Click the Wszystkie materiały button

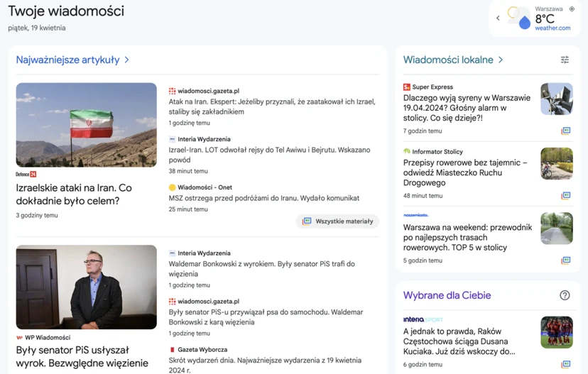click(337, 221)
